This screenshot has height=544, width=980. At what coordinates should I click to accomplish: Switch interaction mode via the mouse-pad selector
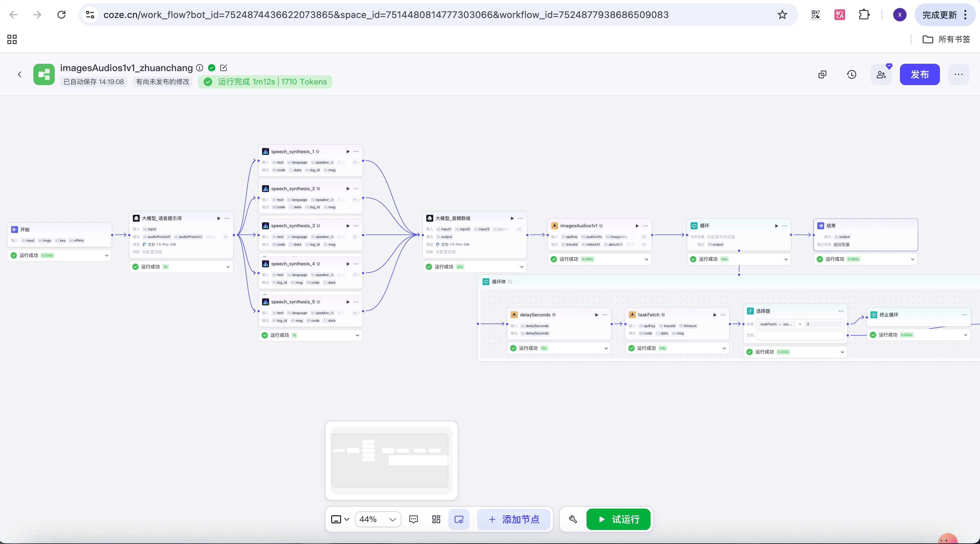[x=340, y=519]
